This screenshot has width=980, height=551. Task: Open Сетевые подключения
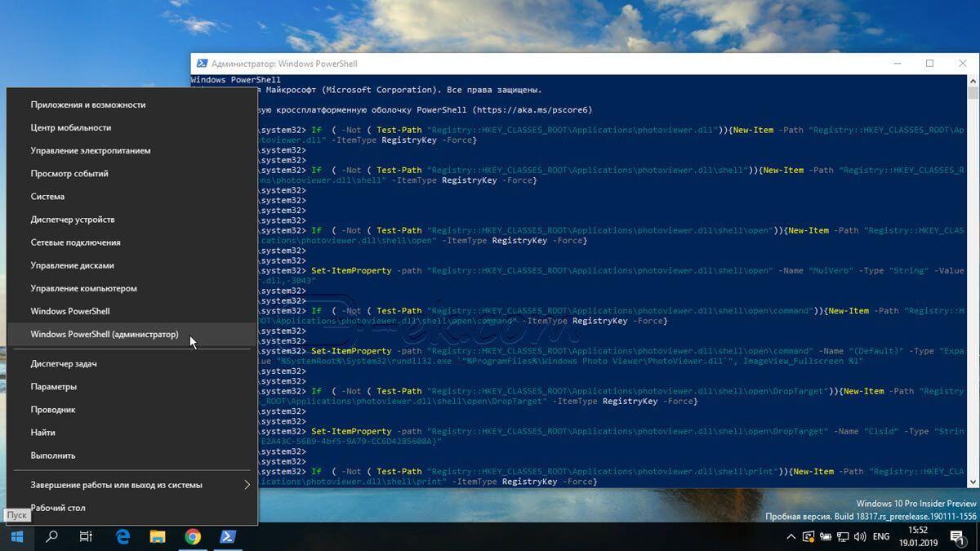pos(132,242)
